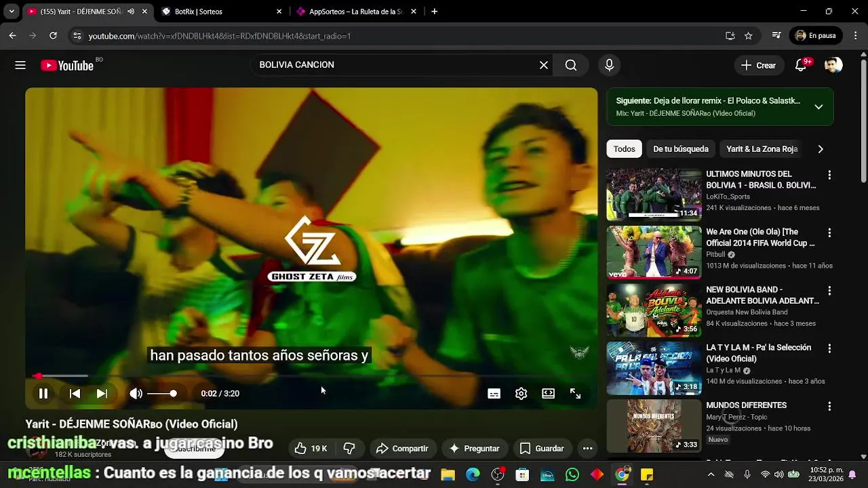868x488 pixels.
Task: Click the Crear button
Action: (758, 65)
